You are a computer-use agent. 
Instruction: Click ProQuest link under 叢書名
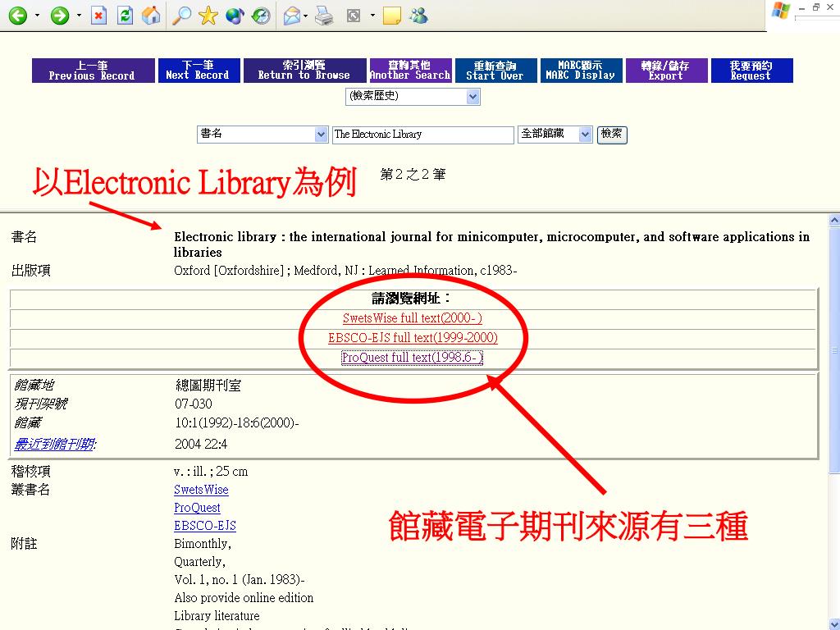(197, 507)
